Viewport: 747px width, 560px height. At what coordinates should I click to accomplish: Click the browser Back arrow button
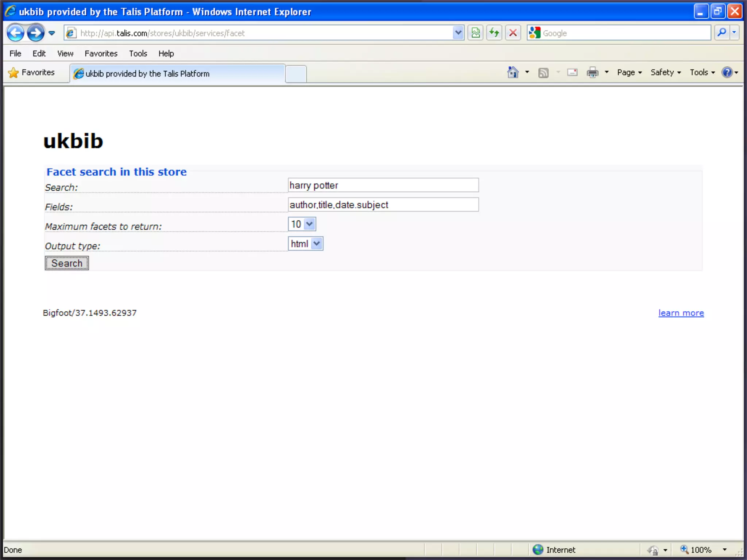pos(15,33)
